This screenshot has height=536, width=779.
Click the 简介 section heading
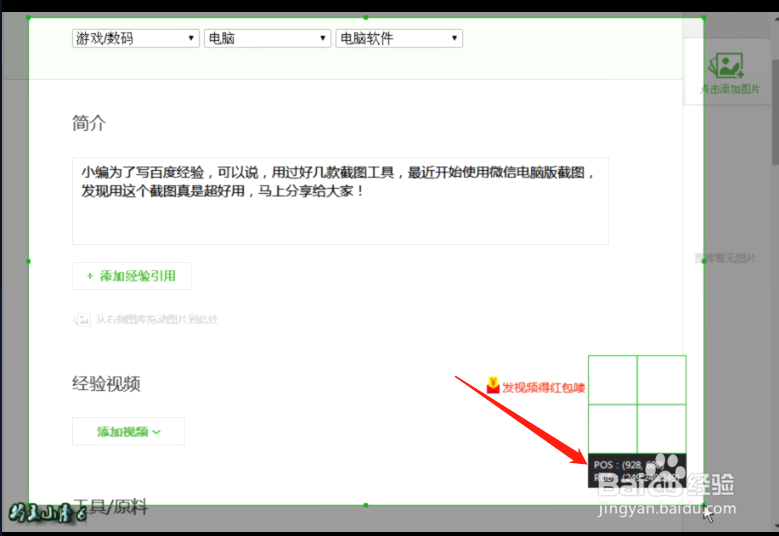click(x=89, y=123)
